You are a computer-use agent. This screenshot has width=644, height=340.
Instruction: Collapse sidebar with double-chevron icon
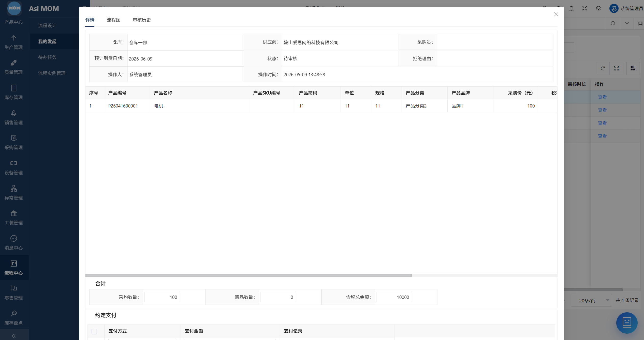click(14, 336)
